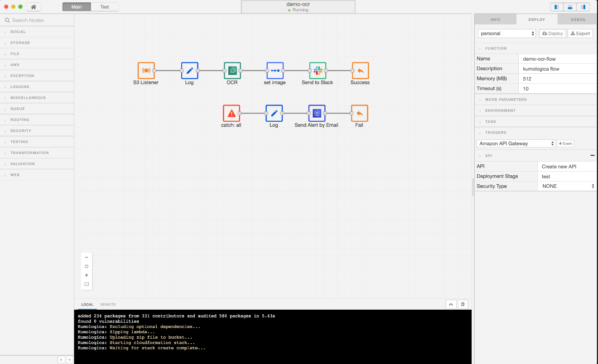The height and width of the screenshot is (364, 598).
Task: Reset canvas zoom with the circle icon
Action: [87, 266]
